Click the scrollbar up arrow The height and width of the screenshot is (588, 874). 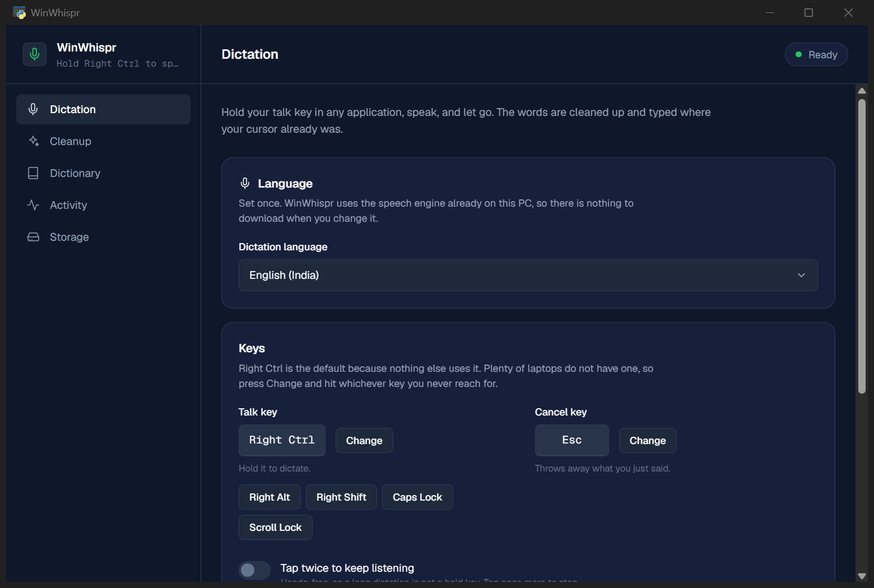(862, 91)
